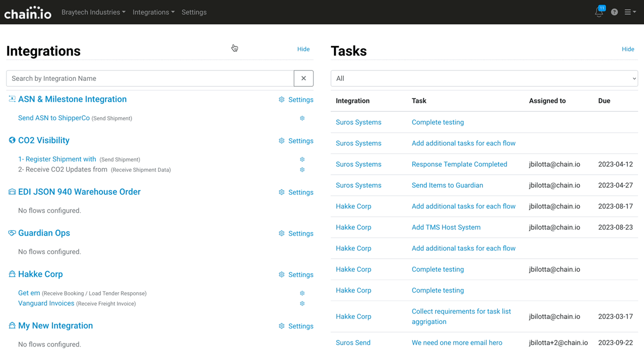Open the Get em flow

point(29,293)
